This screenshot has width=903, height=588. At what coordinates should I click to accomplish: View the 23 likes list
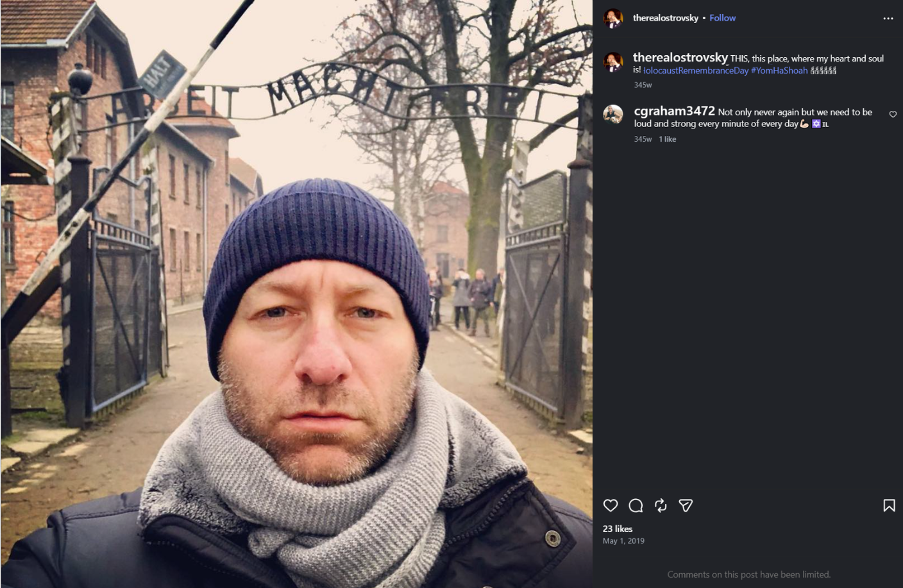pyautogui.click(x=618, y=529)
